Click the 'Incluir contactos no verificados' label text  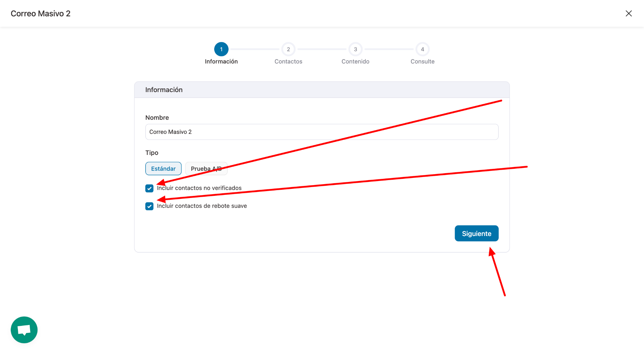(x=199, y=188)
